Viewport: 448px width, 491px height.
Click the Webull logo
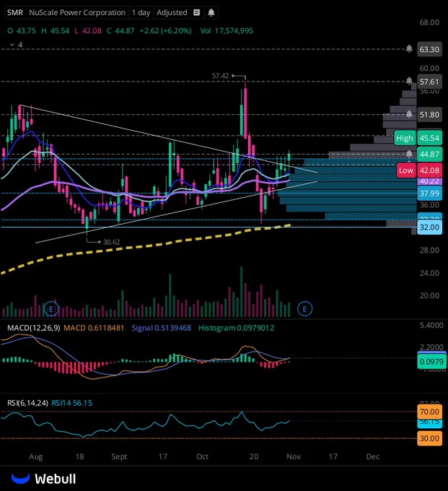click(43, 479)
